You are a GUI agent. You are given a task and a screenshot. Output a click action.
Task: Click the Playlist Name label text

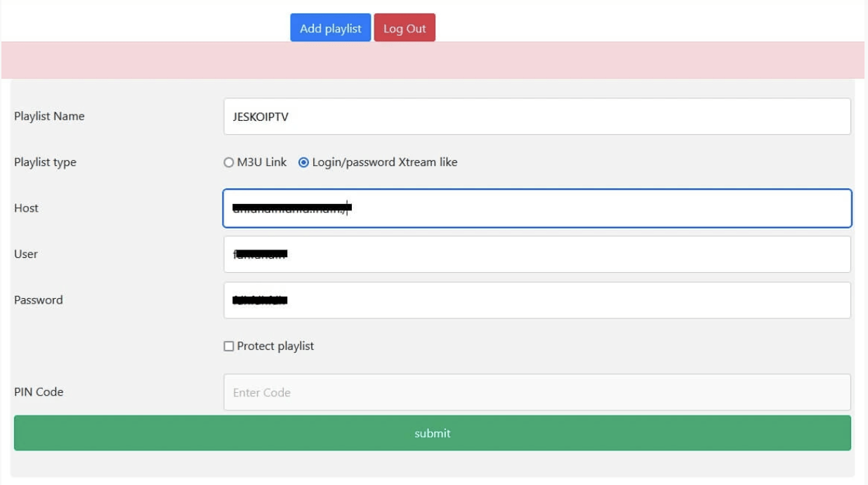click(49, 117)
